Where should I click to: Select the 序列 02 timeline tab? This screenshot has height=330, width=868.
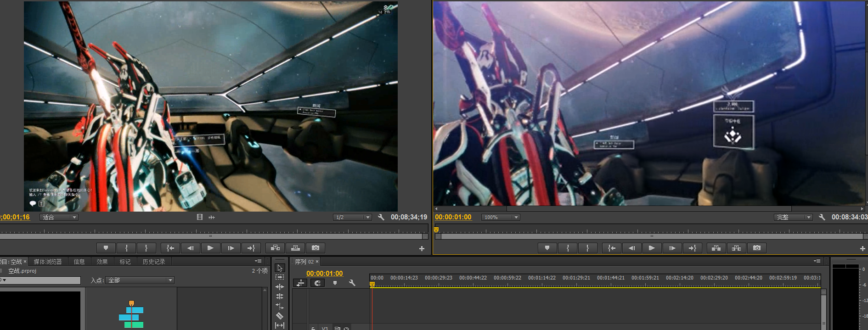coord(304,262)
